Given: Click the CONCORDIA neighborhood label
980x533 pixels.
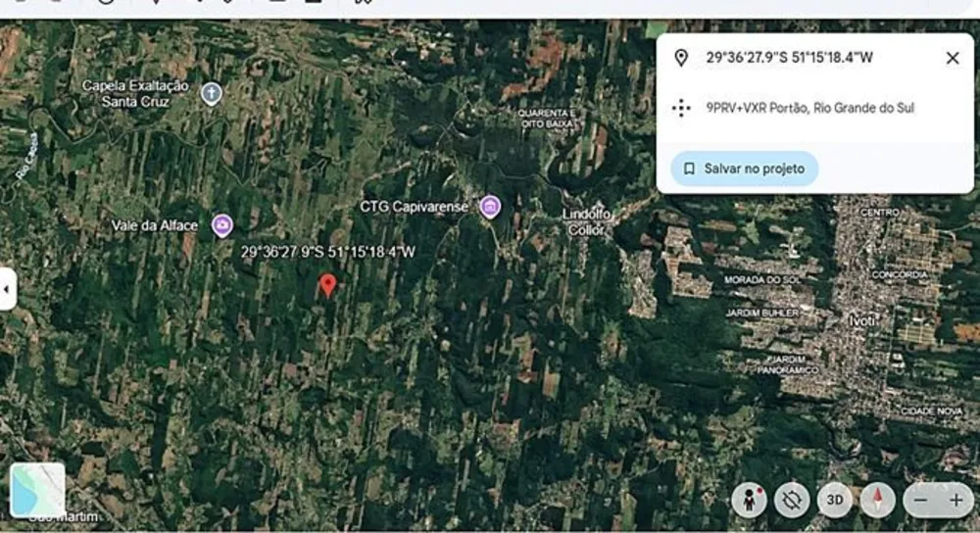Looking at the screenshot, I should coord(900,275).
